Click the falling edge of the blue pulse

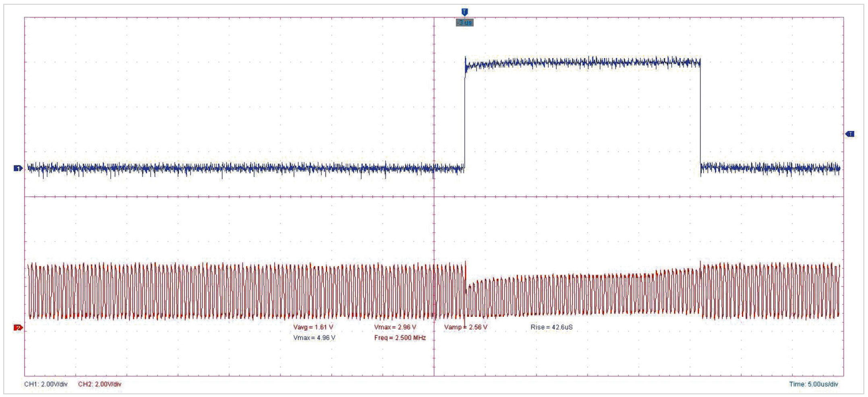click(x=700, y=117)
